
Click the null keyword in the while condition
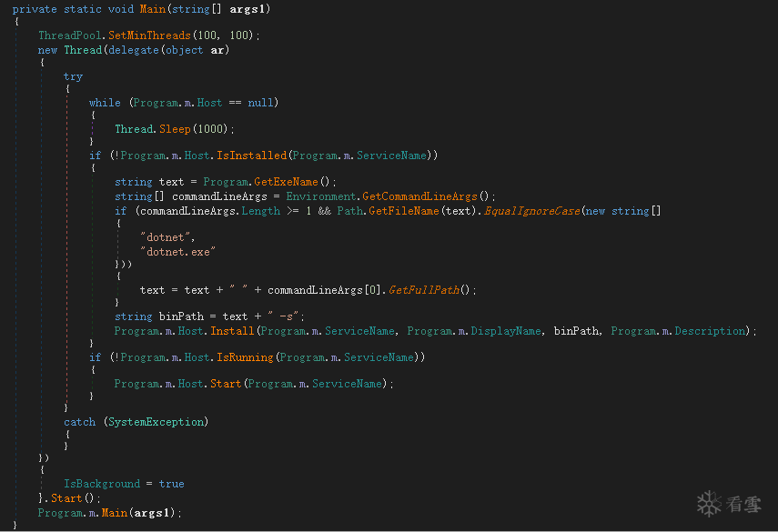(x=260, y=103)
